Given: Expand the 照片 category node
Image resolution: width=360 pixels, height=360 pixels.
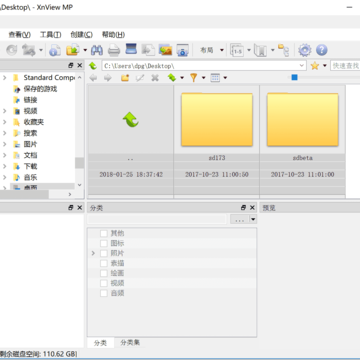Looking at the screenshot, I should [93, 253].
